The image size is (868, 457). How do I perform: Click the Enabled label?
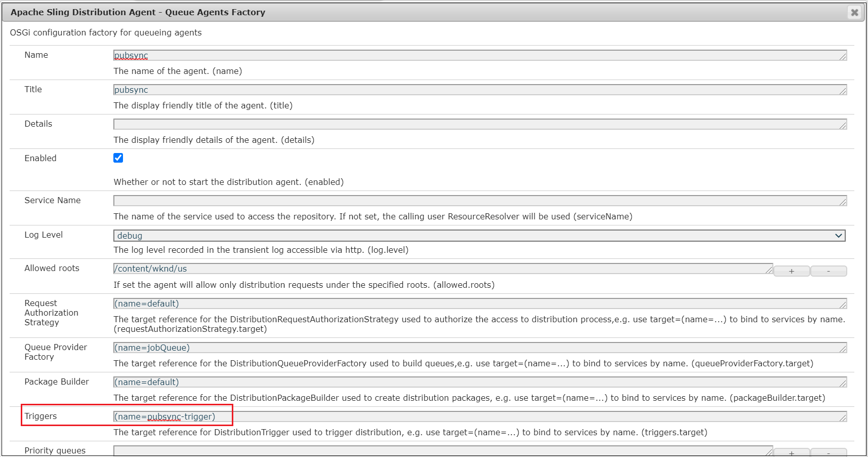click(x=40, y=158)
